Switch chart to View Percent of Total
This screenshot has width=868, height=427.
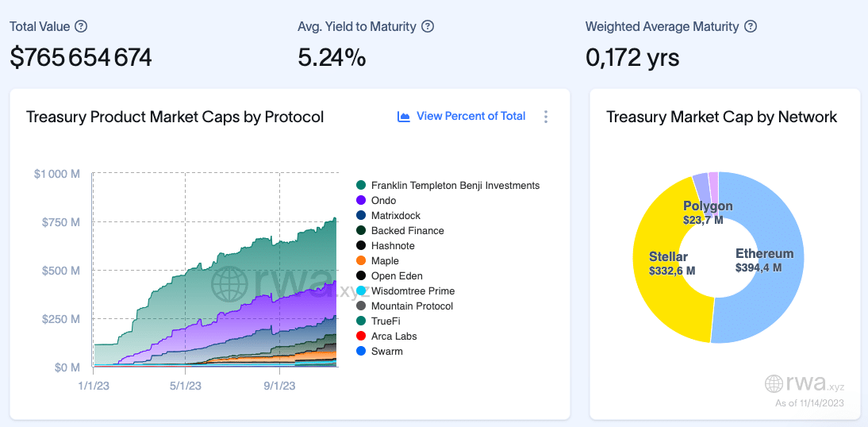pos(470,116)
